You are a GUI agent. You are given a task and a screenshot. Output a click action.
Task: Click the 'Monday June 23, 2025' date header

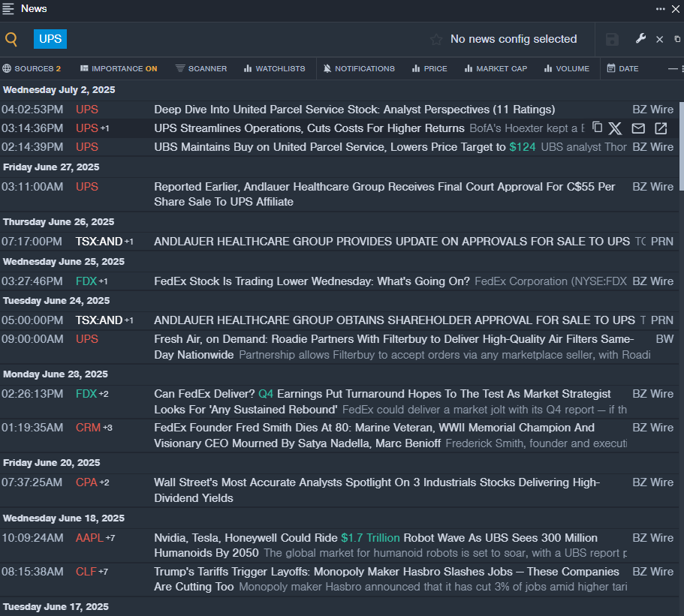(56, 374)
